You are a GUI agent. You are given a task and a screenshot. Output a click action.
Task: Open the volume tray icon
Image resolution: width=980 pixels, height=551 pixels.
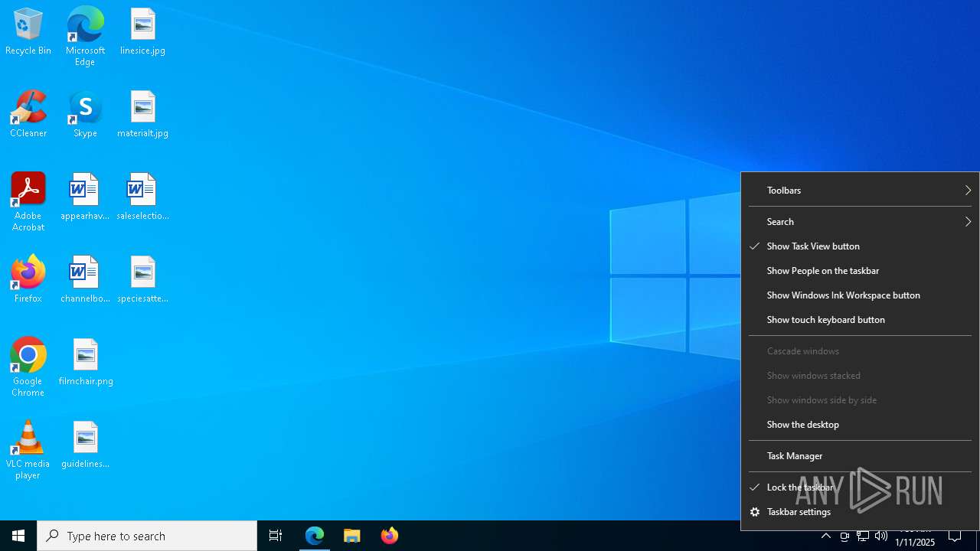[881, 536]
